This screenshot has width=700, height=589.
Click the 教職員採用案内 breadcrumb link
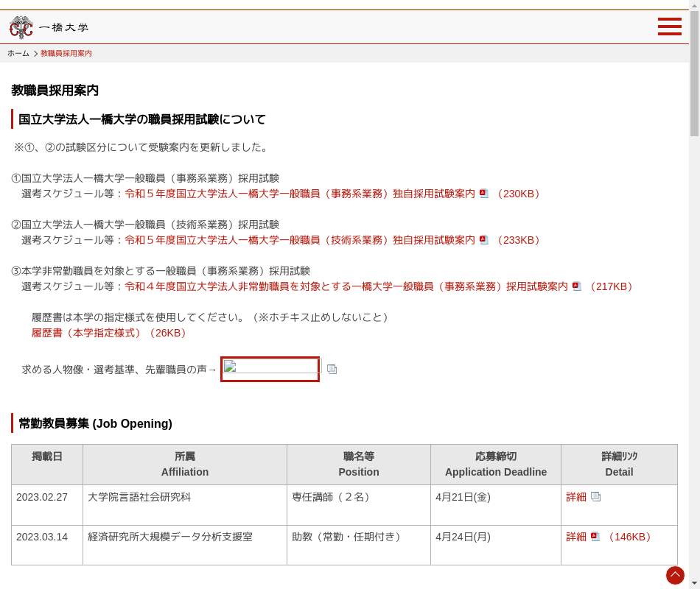tap(66, 54)
